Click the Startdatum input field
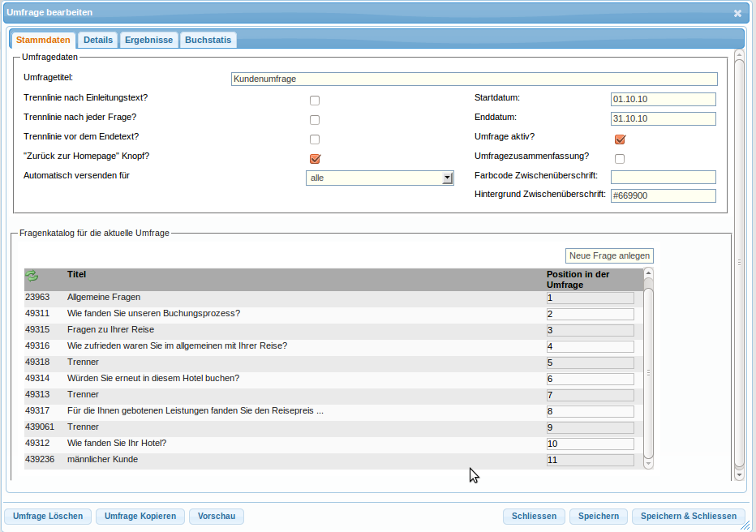 click(x=663, y=99)
